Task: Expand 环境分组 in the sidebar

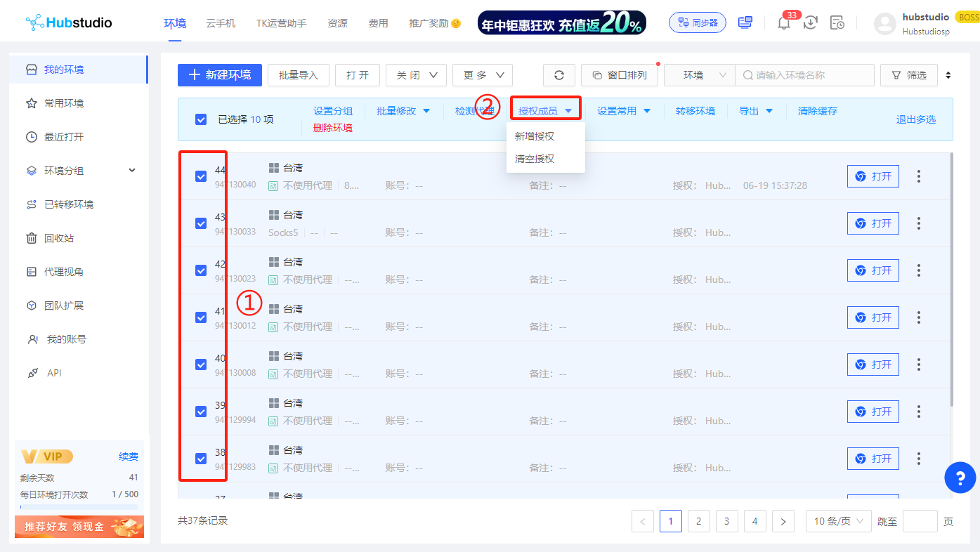Action: coord(78,171)
